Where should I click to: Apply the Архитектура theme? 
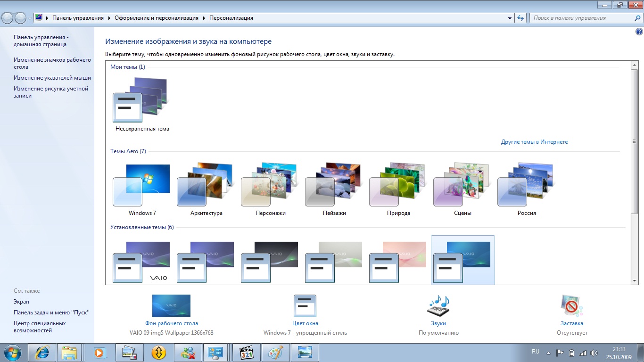[x=206, y=189]
